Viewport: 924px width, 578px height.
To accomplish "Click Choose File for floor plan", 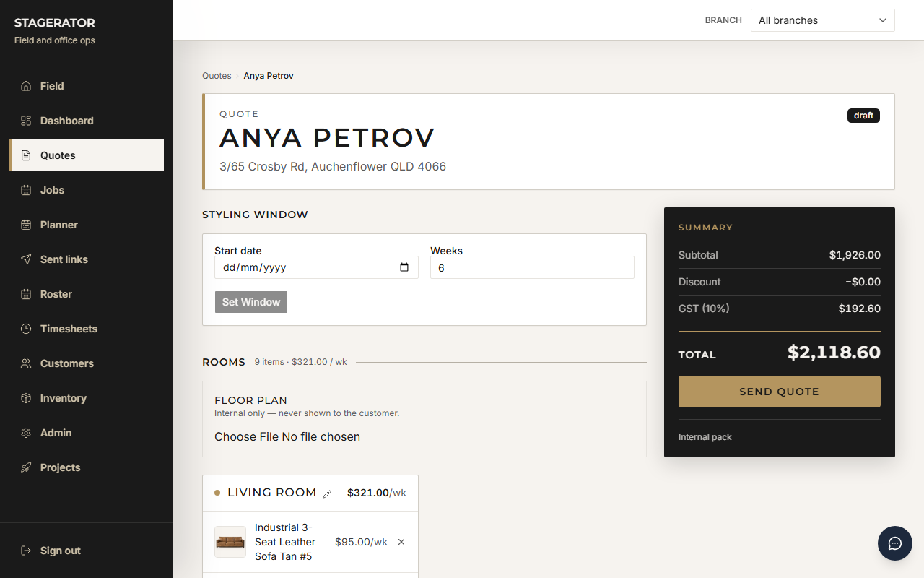I will click(x=246, y=436).
